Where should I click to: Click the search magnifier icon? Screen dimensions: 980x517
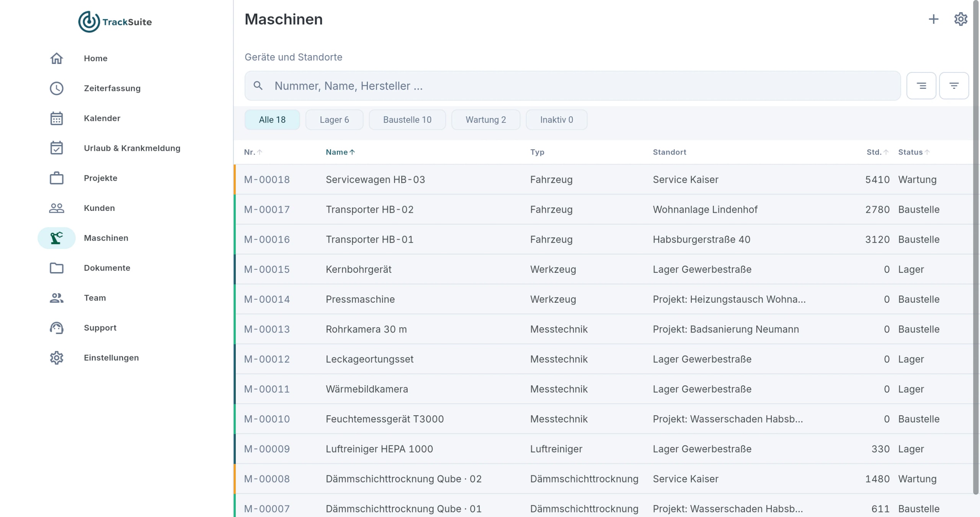258,86
